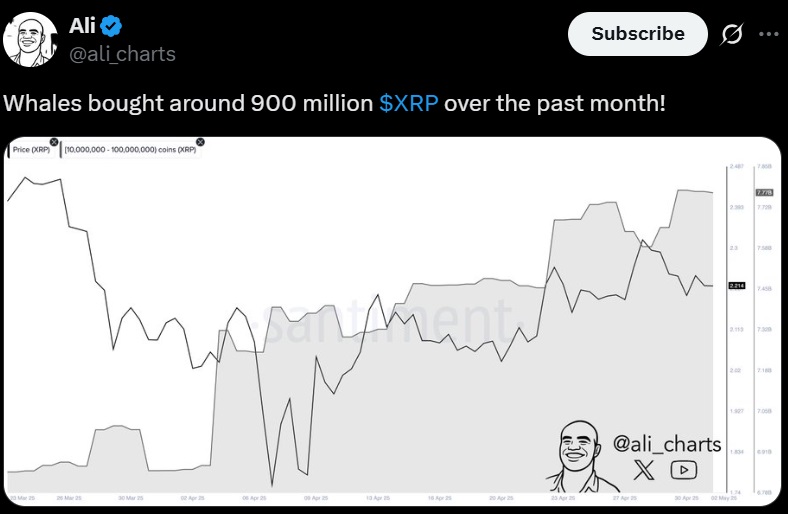Click the X logo in chart watermark

pos(644,470)
